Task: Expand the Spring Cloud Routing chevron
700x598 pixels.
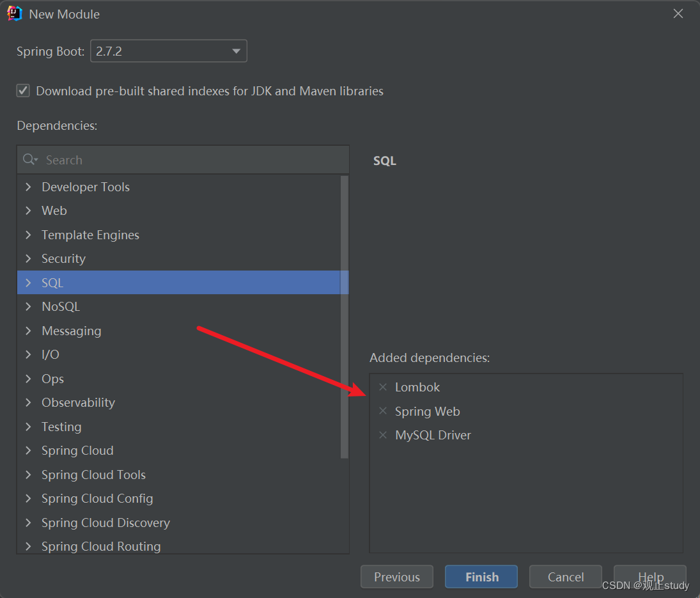Action: click(x=29, y=546)
